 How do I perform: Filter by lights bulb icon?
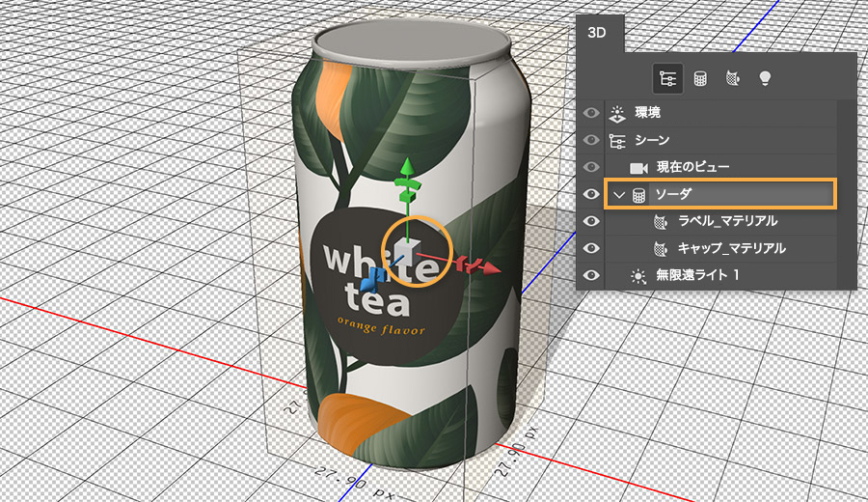point(765,79)
